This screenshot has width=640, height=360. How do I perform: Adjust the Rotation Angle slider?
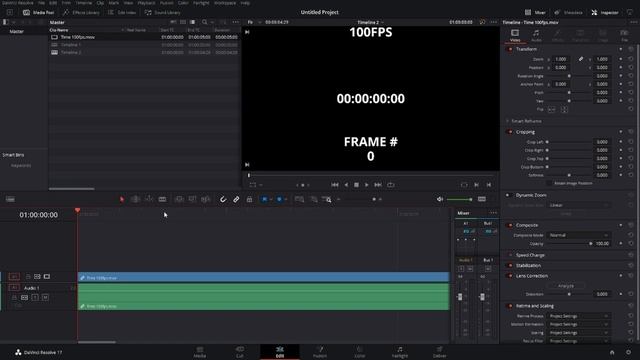(x=569, y=76)
